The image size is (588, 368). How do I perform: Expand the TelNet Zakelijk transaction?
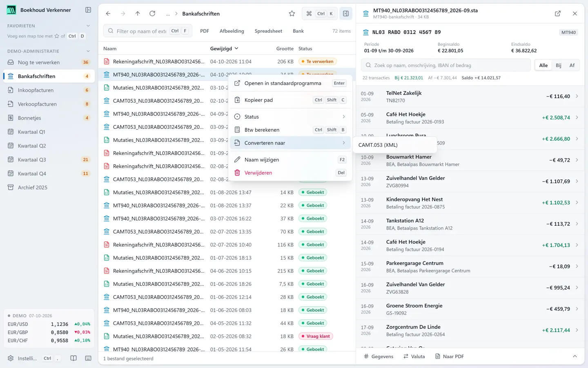point(470,96)
